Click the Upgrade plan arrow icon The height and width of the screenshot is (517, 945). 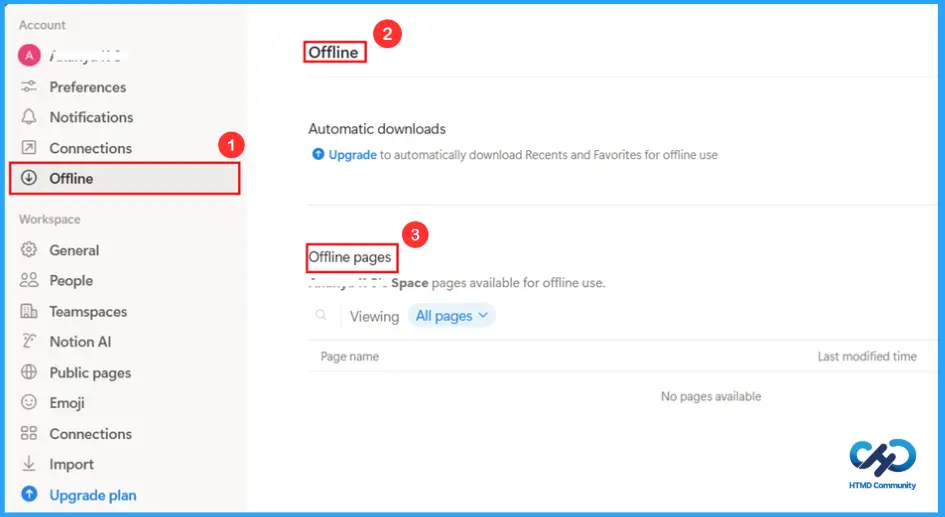pyautogui.click(x=29, y=494)
